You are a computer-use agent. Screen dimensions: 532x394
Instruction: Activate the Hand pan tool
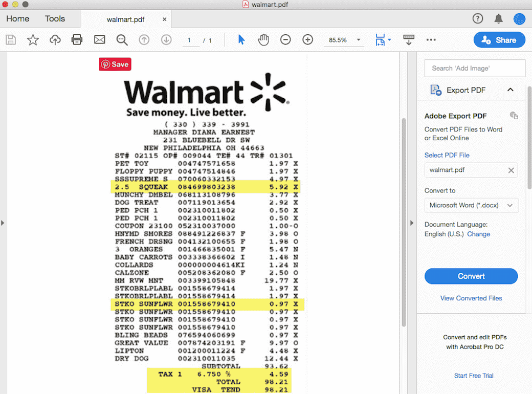pyautogui.click(x=263, y=40)
